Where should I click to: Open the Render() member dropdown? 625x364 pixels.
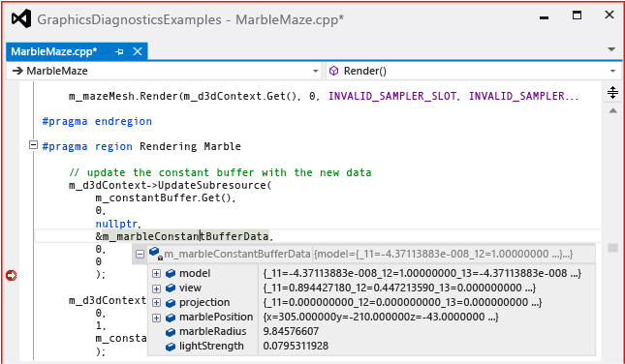point(612,72)
